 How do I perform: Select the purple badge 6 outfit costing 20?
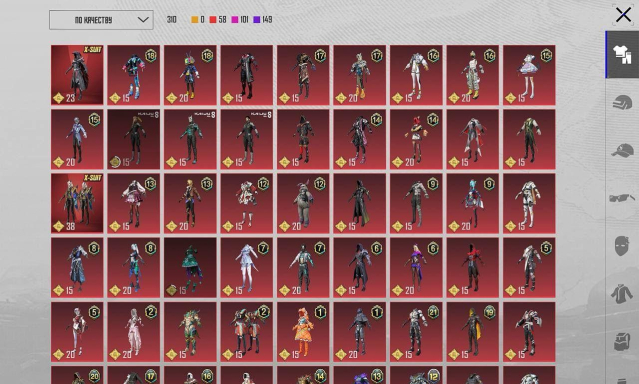(416, 268)
